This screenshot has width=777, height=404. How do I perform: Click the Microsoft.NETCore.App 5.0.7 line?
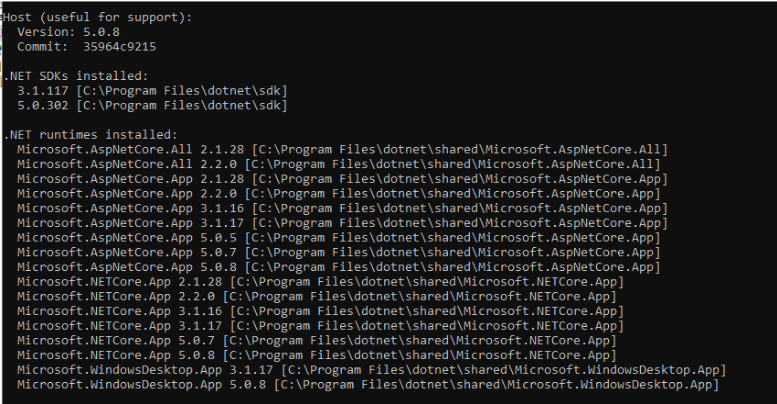[317, 341]
